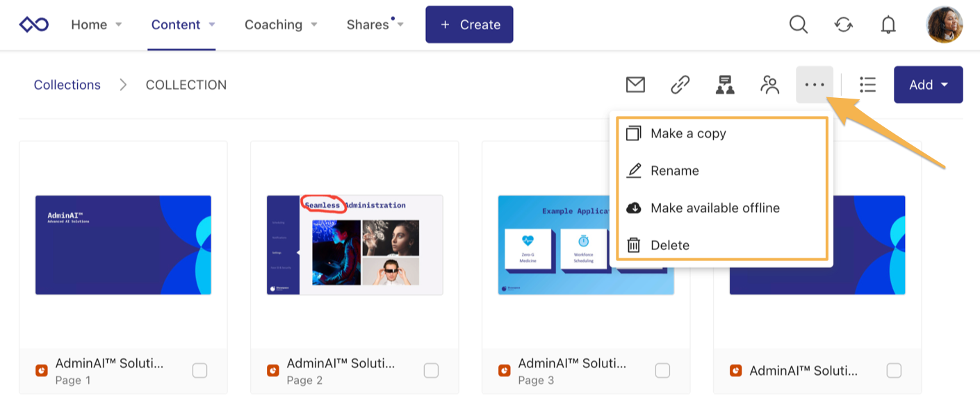Image resolution: width=980 pixels, height=409 pixels.
Task: Check the checkbox on the Page 1 card
Action: [x=199, y=372]
